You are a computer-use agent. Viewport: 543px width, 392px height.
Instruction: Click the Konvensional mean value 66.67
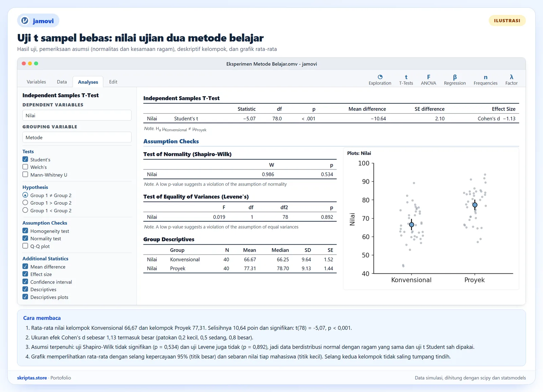pos(250,259)
